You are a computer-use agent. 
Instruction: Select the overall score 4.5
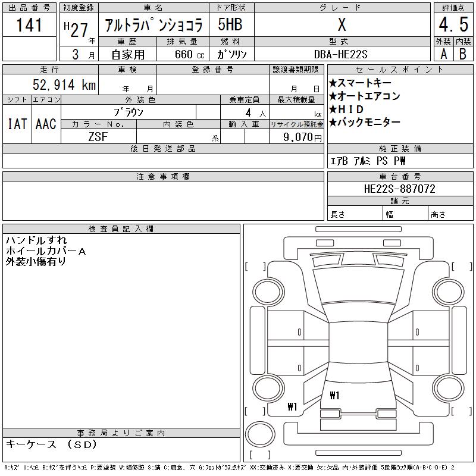[x=453, y=24]
